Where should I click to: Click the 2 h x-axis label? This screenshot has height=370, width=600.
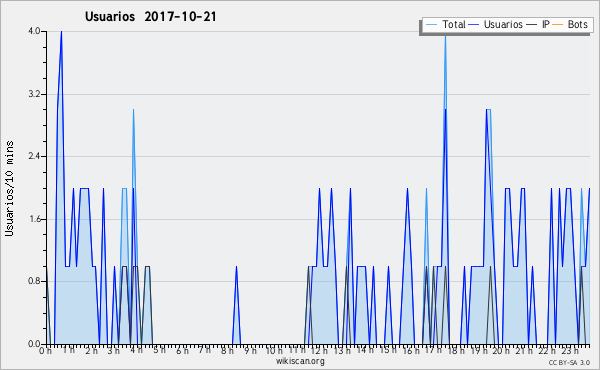91,351
